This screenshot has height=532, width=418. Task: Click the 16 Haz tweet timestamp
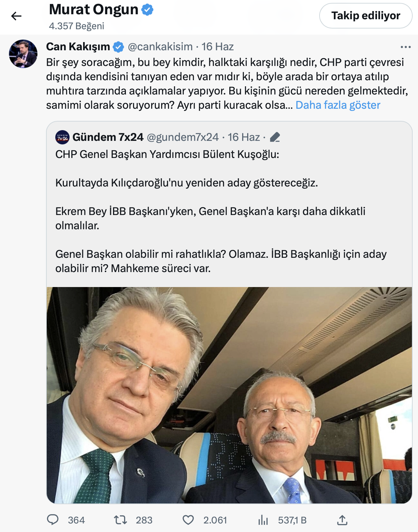click(x=218, y=47)
